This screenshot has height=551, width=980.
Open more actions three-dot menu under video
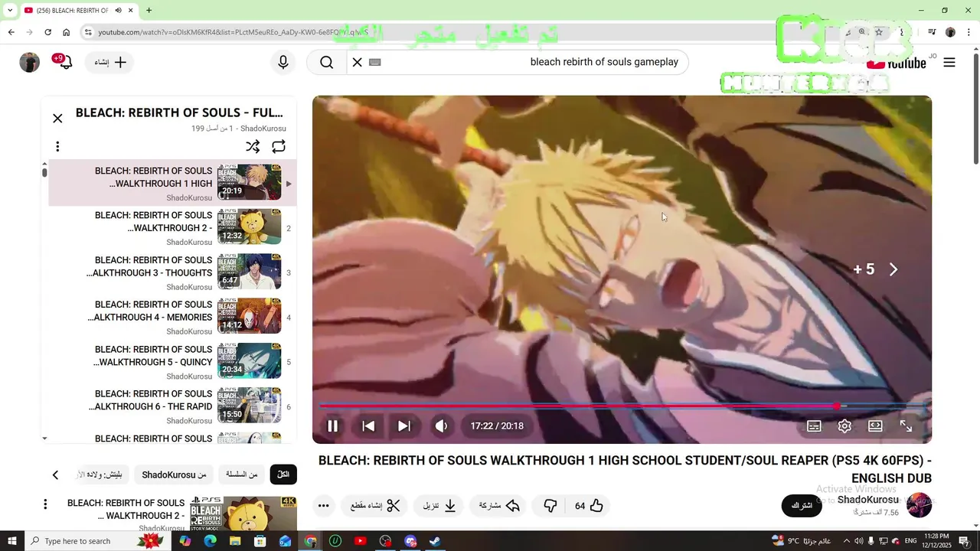coord(323,506)
